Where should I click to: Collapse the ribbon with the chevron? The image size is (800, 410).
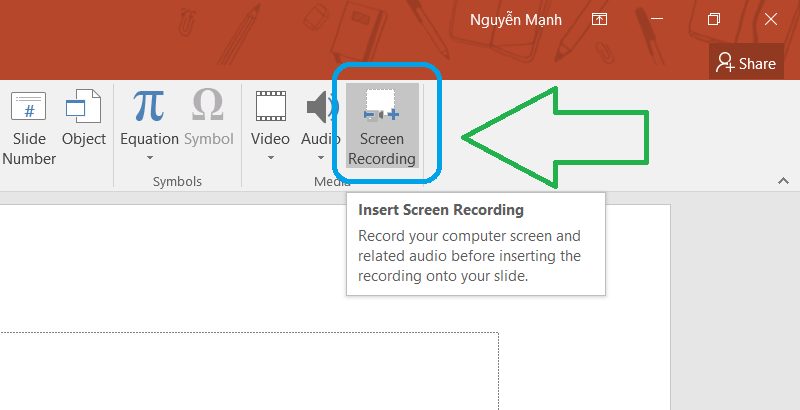point(783,181)
